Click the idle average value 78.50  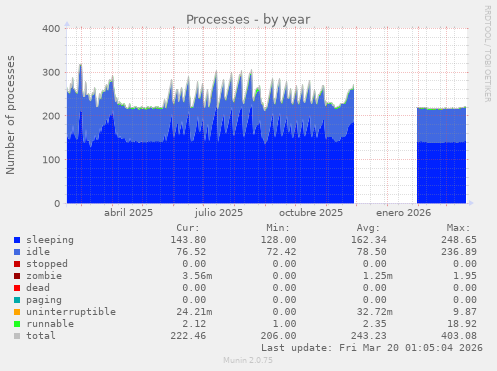(x=372, y=252)
